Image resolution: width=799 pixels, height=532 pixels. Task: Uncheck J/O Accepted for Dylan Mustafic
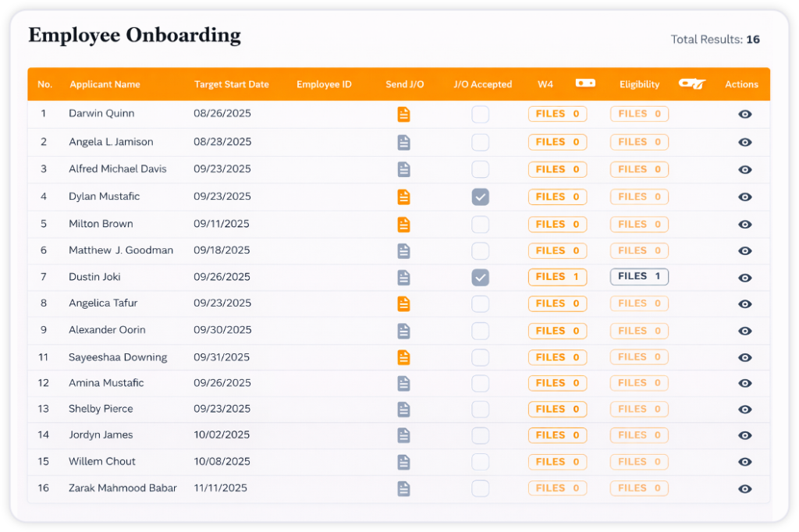point(480,197)
